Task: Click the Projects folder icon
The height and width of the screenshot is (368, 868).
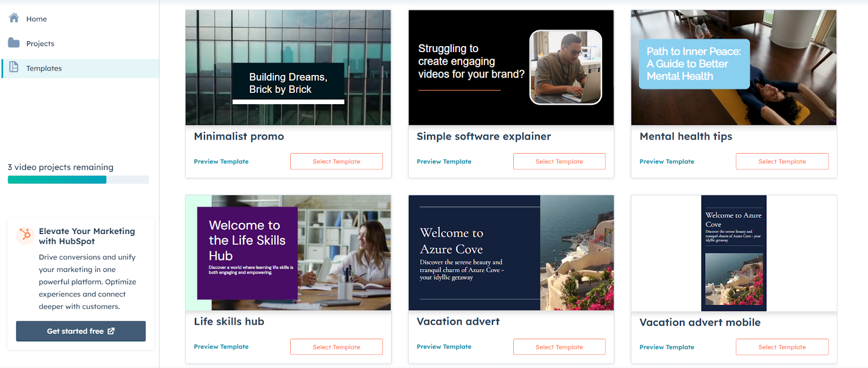Action: (x=14, y=43)
